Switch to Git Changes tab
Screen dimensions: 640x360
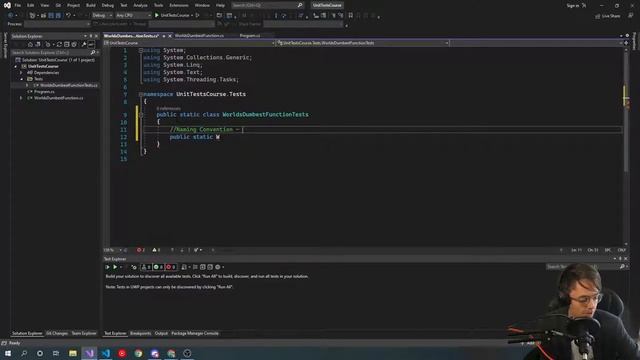coord(57,333)
